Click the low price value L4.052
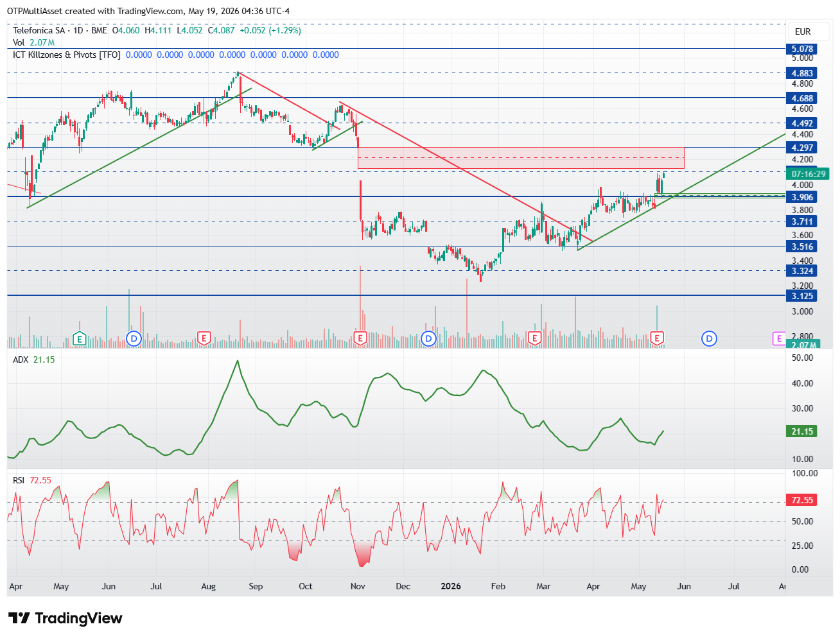 (189, 30)
